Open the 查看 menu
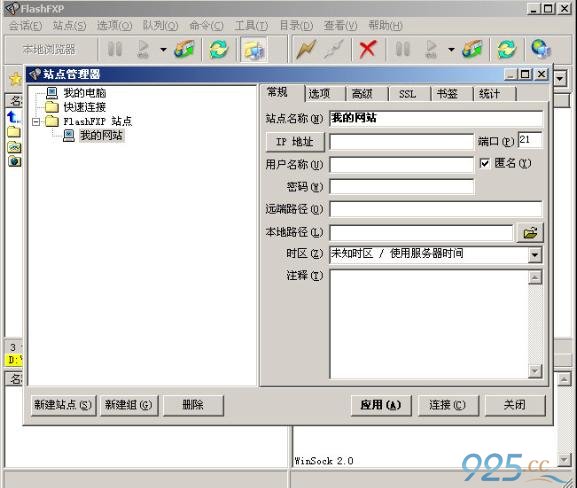Image resolution: width=577 pixels, height=488 pixels. [x=340, y=25]
